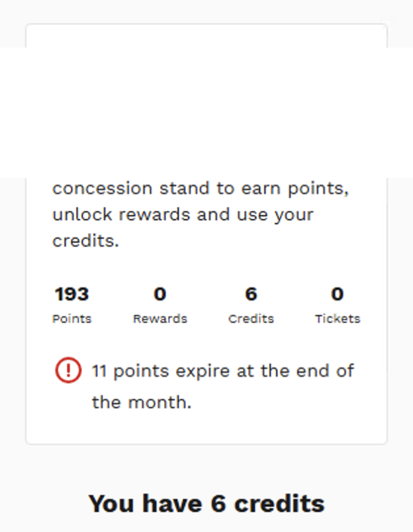This screenshot has width=413, height=532.
Task: Click the '11 points expire' notice line
Action: [x=223, y=371]
